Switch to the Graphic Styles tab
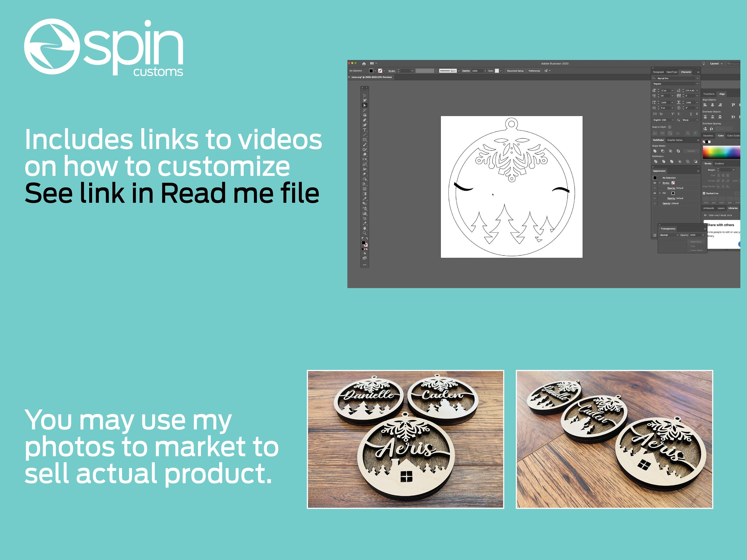This screenshot has width=747, height=560. 675,140
